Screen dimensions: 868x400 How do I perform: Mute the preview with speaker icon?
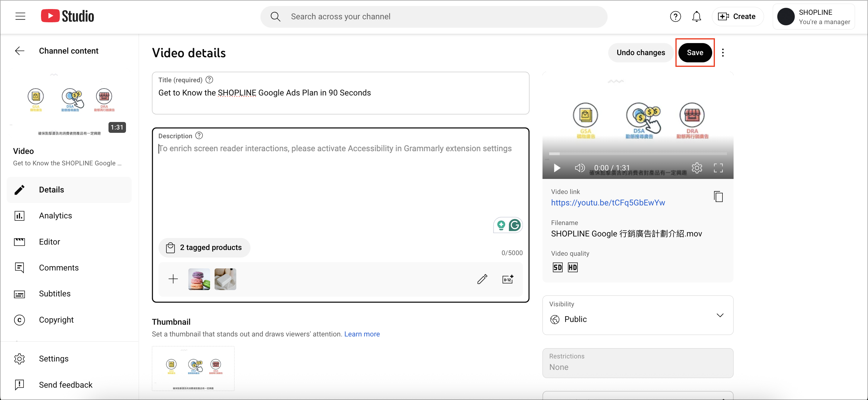580,168
